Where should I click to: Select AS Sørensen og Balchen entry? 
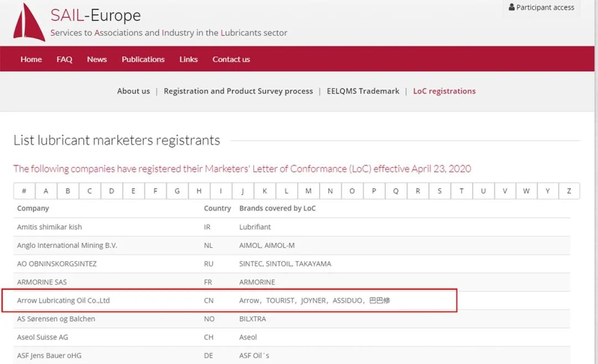coord(56,319)
